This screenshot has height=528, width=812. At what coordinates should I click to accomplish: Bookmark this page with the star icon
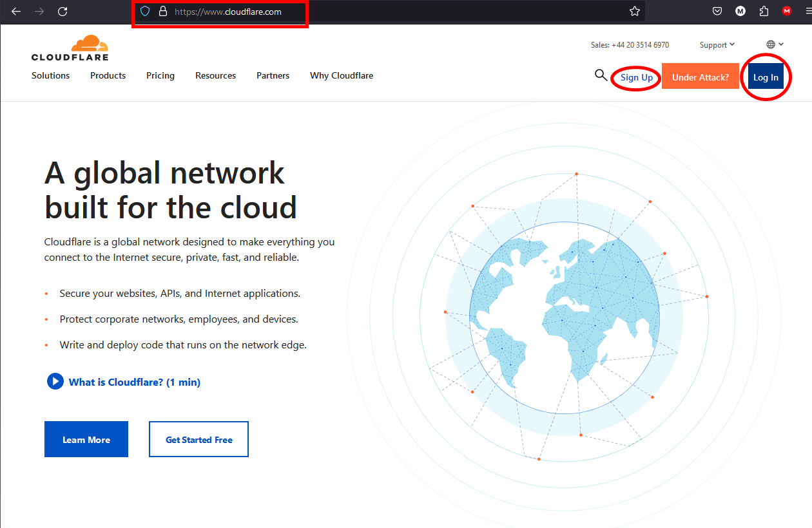pyautogui.click(x=635, y=12)
